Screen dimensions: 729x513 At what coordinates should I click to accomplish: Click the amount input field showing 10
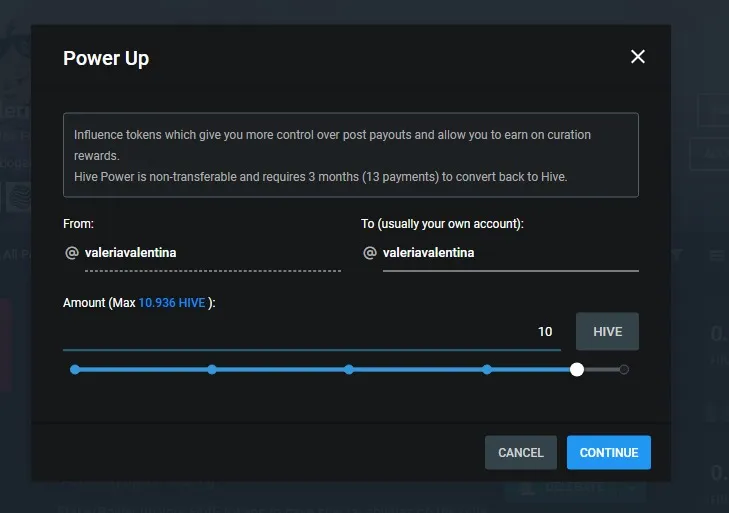point(311,332)
